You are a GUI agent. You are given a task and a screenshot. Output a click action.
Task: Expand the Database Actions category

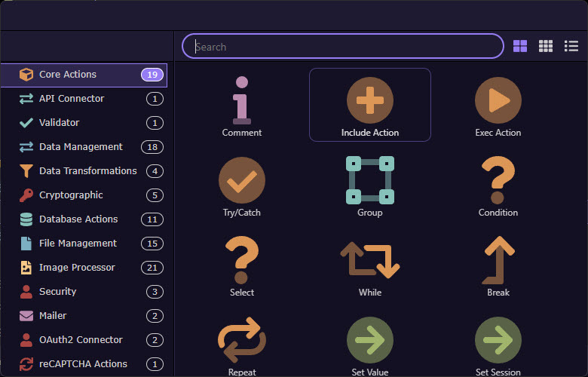(x=78, y=219)
